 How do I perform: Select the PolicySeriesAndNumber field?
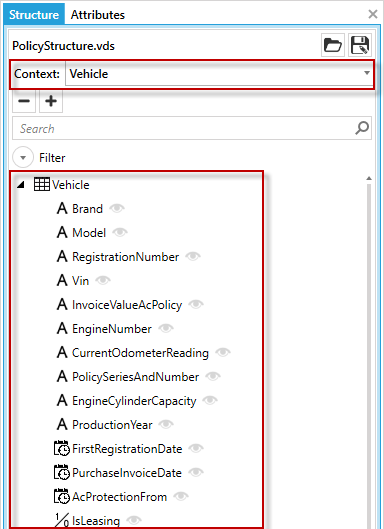click(x=136, y=377)
